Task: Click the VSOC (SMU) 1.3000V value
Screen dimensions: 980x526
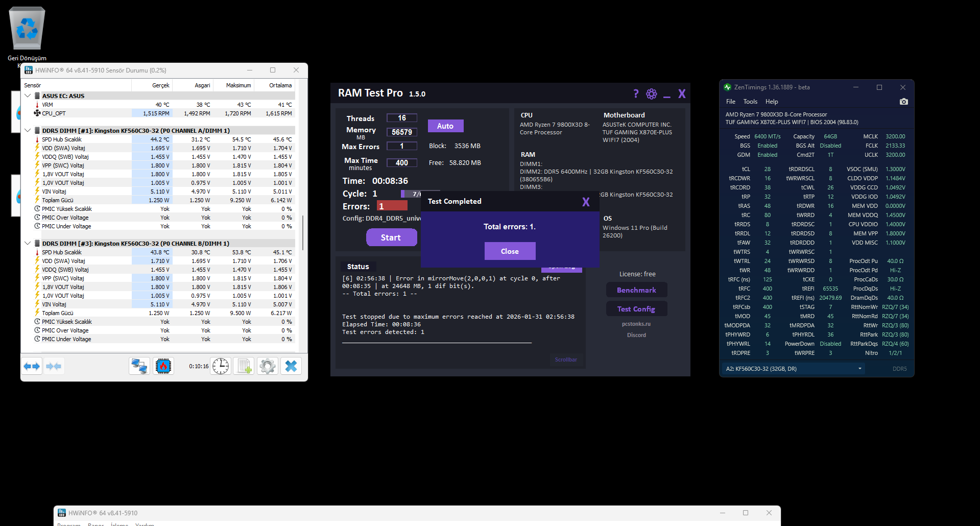Action: [895, 169]
